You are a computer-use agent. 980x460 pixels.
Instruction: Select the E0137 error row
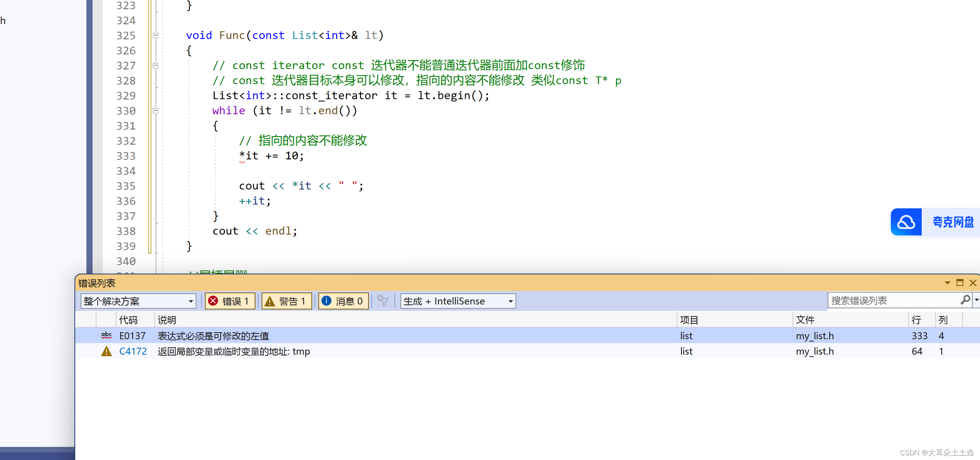pos(527,336)
